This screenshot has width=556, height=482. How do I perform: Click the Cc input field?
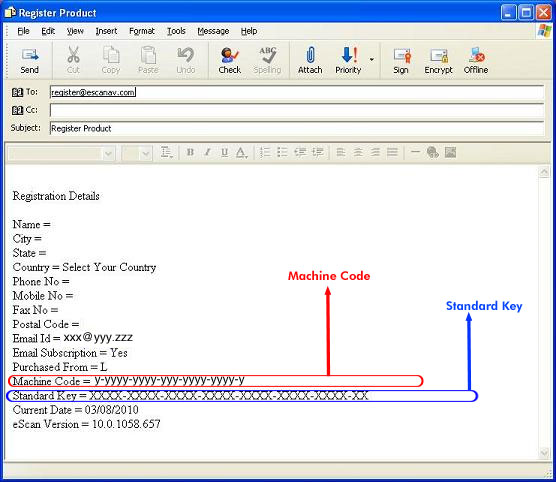pyautogui.click(x=296, y=110)
